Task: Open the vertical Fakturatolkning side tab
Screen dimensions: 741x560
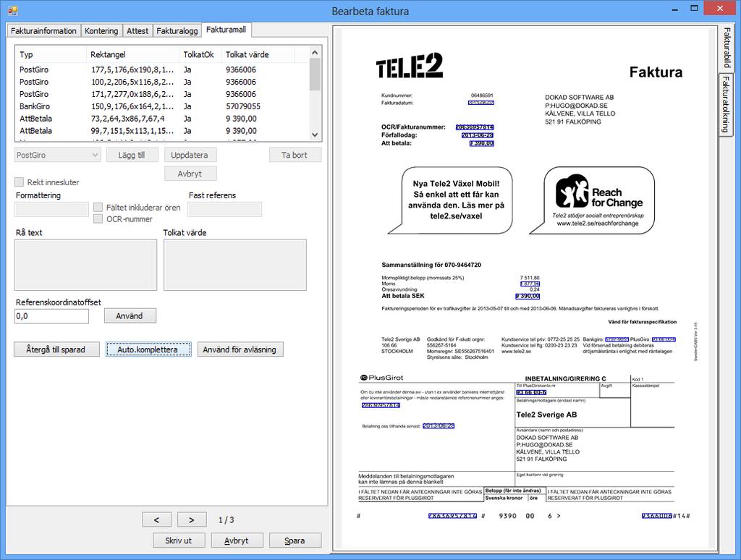Action: (x=725, y=104)
